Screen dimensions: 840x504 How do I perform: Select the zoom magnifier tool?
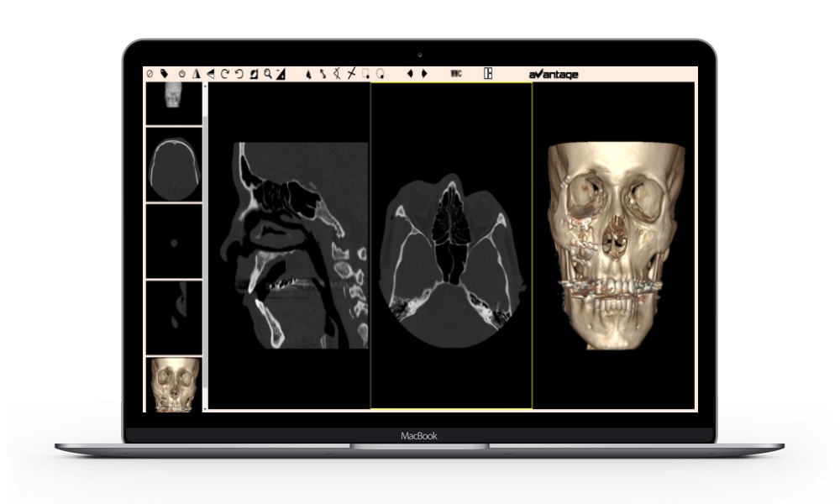pos(267,74)
